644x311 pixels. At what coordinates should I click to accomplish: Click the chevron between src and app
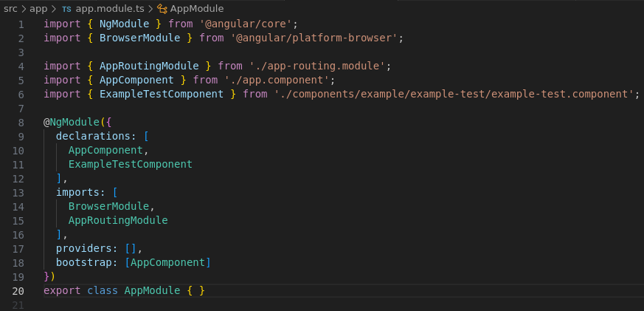pyautogui.click(x=24, y=9)
